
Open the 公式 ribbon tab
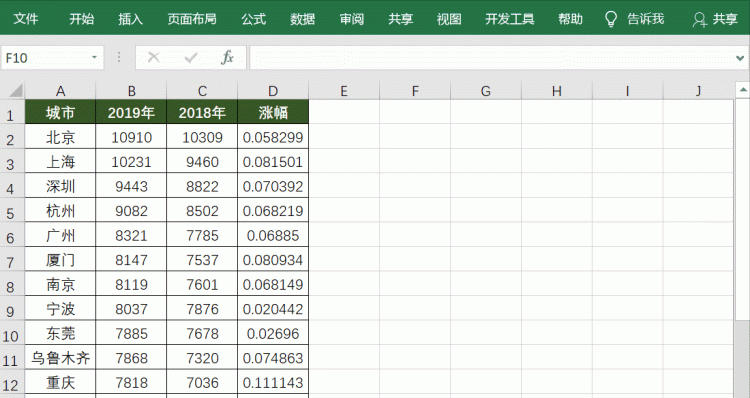pyautogui.click(x=254, y=19)
